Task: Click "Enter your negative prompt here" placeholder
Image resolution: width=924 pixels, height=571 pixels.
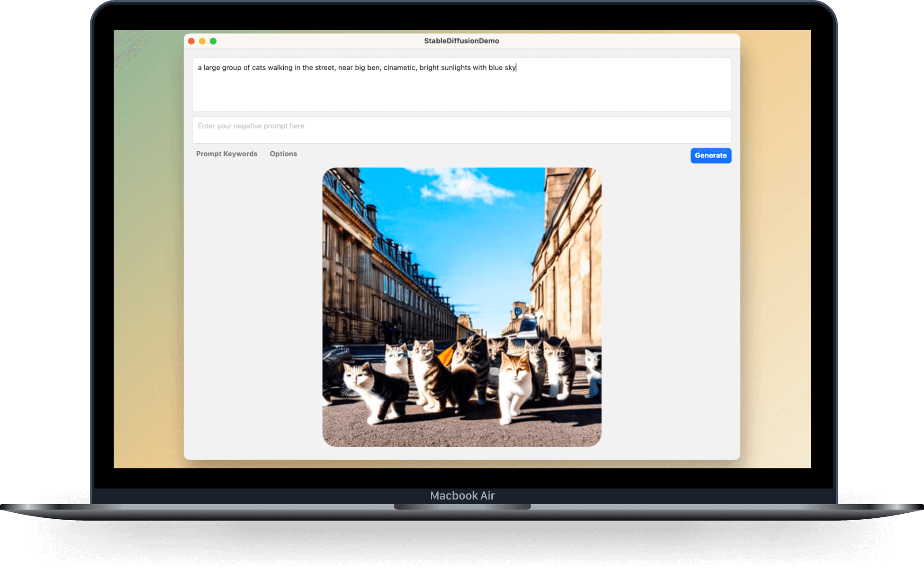Action: [251, 126]
